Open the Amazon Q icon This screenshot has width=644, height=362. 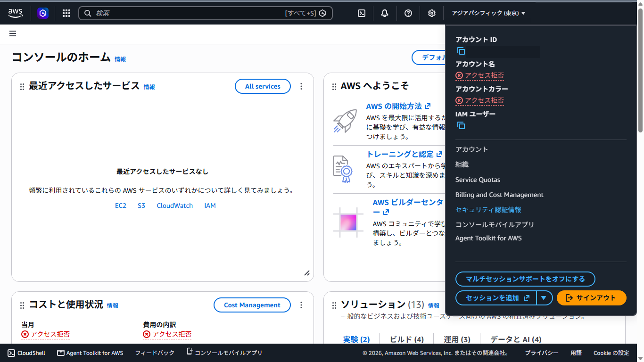43,13
